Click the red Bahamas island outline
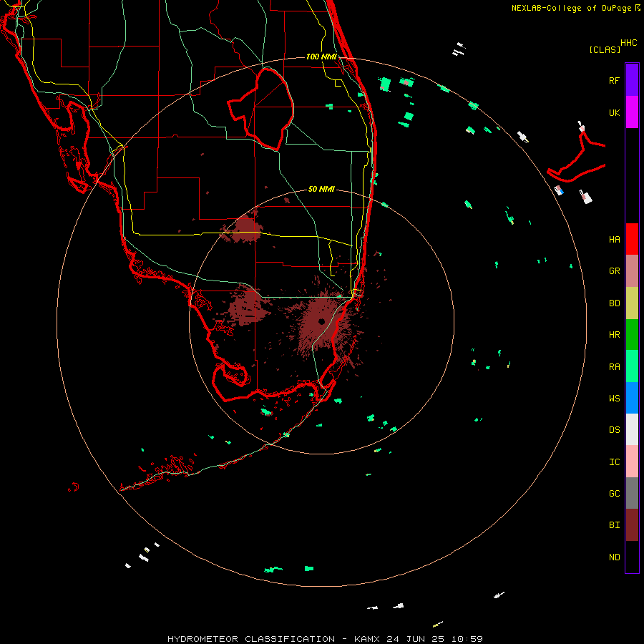Viewport: 644px width, 644px height. (x=577, y=156)
